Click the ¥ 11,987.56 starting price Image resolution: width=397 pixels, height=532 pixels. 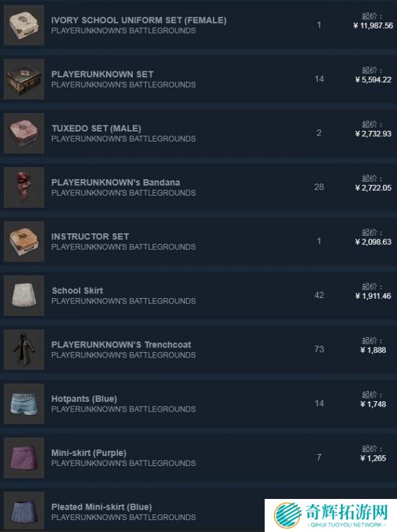tap(373, 26)
